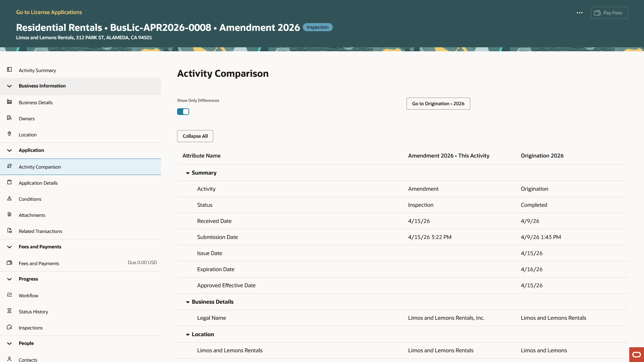
Task: Click the Conditions warning triangle icon
Action: [9, 198]
